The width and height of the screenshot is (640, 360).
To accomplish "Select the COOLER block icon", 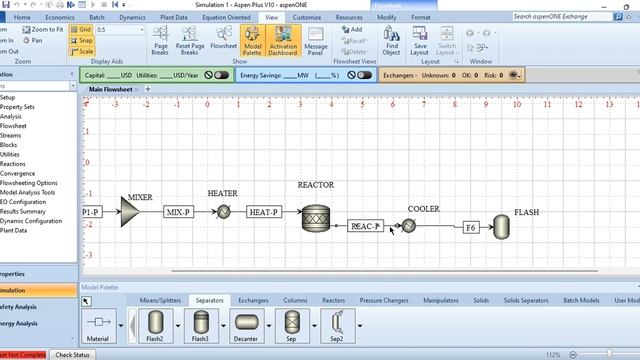I will (x=409, y=225).
